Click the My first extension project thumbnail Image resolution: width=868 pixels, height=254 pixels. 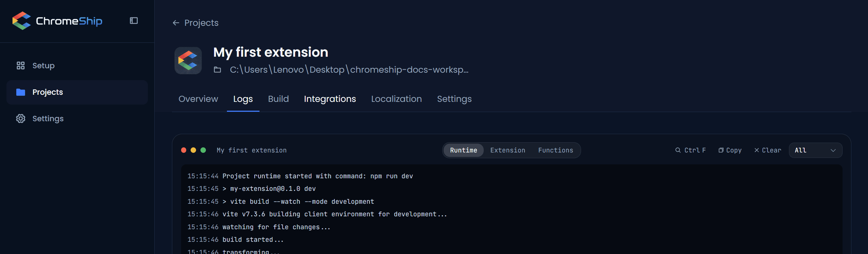click(x=188, y=60)
